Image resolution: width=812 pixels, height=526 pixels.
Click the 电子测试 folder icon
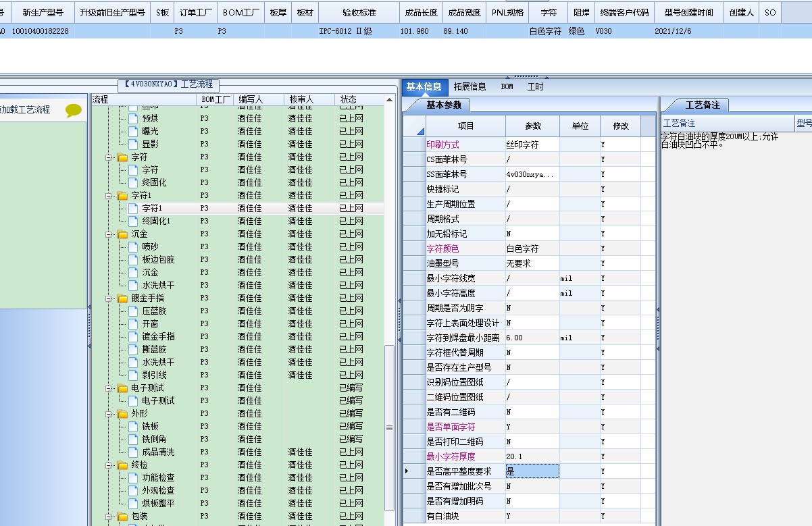[x=122, y=388]
